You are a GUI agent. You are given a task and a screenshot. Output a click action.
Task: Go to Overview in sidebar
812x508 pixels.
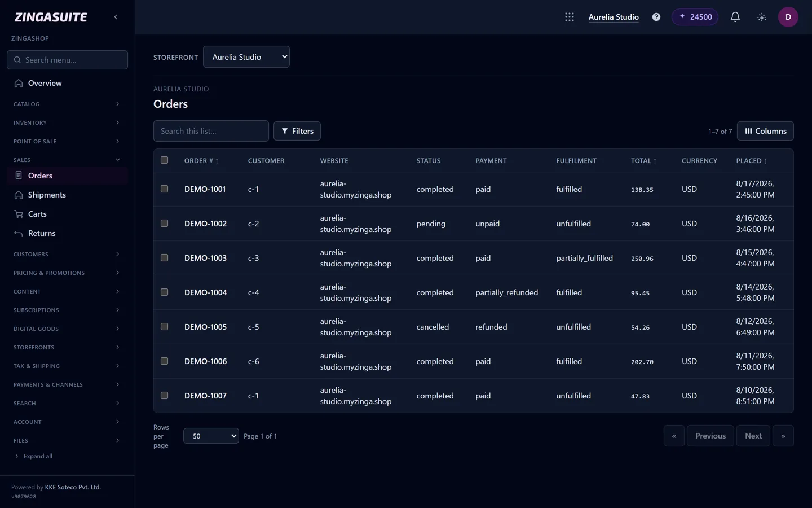(x=67, y=83)
